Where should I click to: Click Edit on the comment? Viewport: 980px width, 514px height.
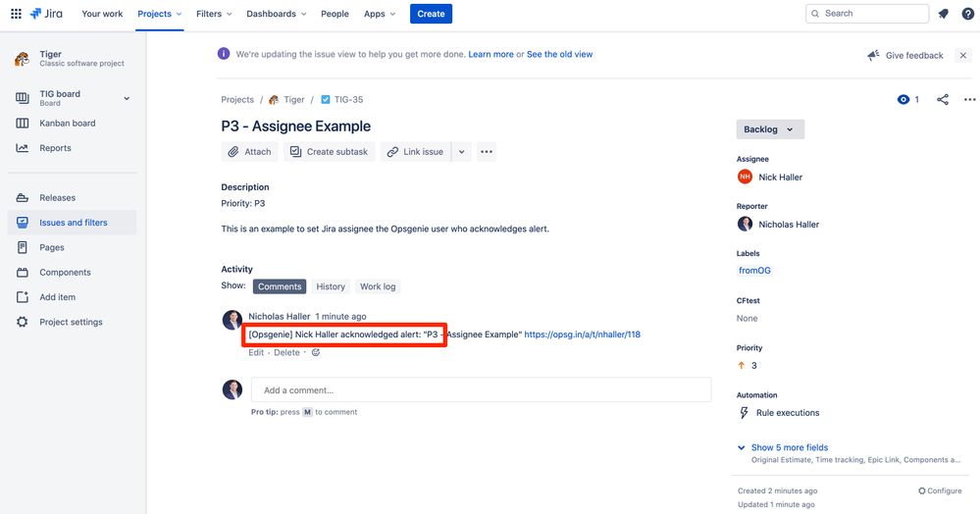256,353
